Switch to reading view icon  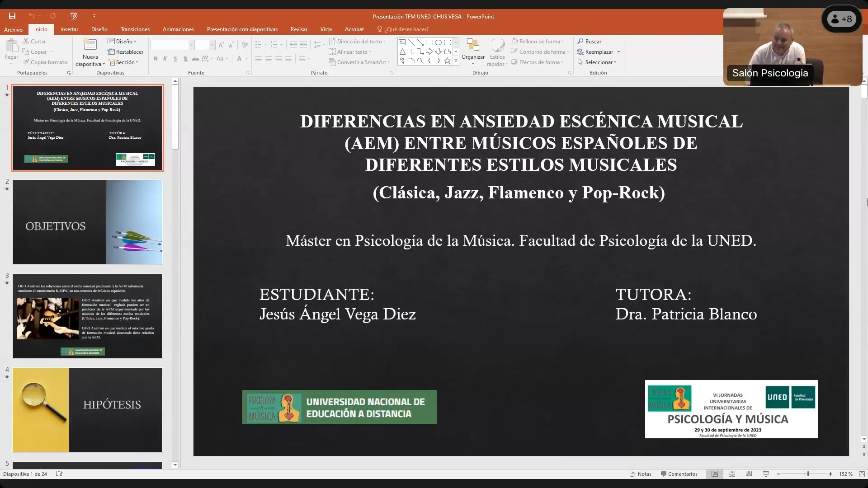[x=749, y=474]
